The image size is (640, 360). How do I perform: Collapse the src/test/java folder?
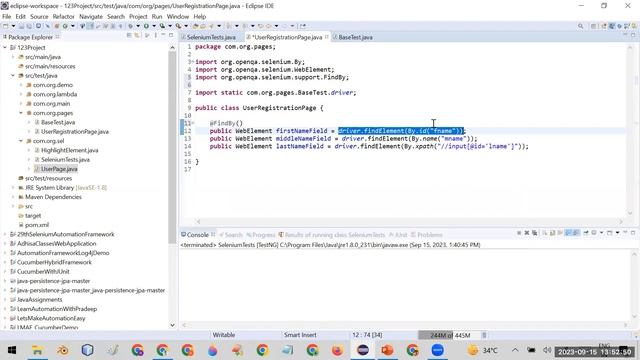pos(13,76)
